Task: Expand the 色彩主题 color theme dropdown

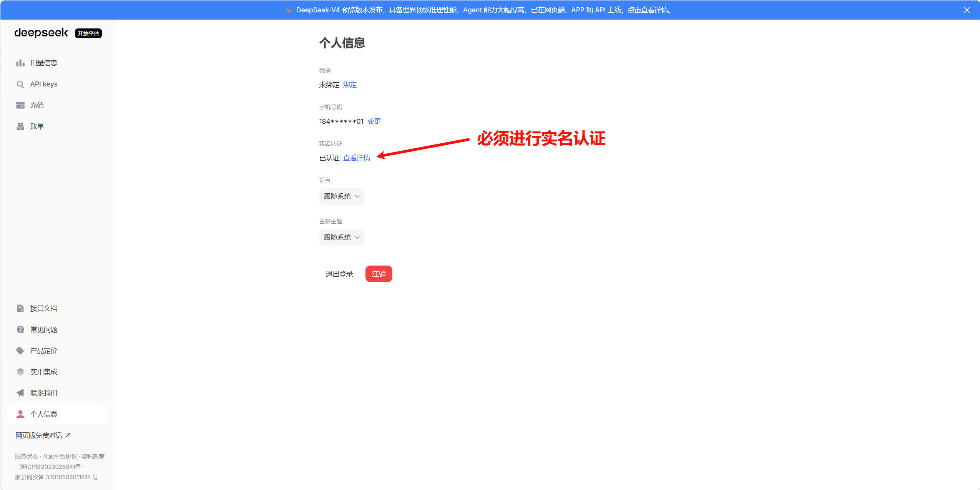Action: pos(341,238)
